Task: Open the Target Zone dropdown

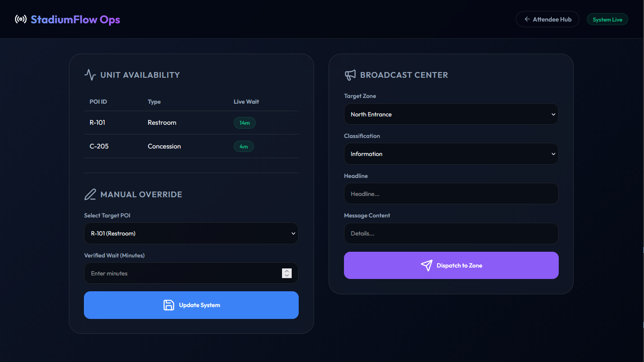Action: coord(451,114)
